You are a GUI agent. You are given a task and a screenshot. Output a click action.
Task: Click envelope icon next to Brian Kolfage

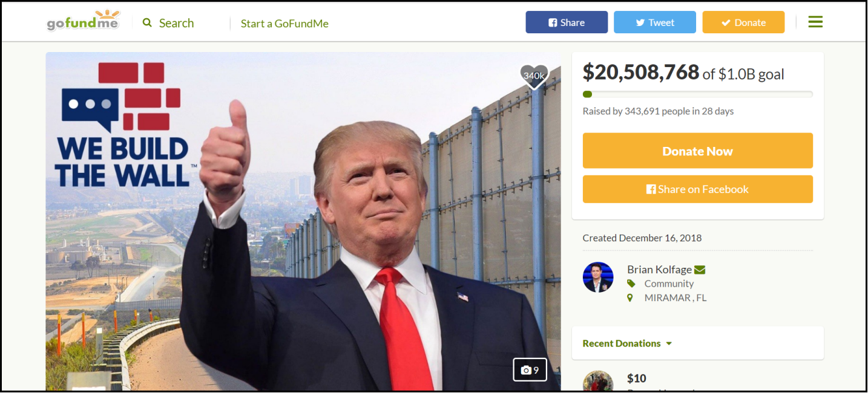click(x=700, y=270)
